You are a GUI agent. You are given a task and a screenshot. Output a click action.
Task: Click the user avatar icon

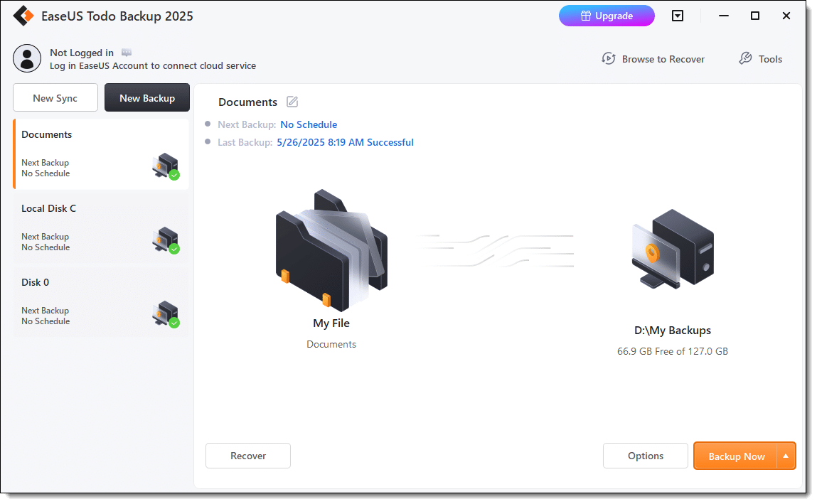point(27,58)
